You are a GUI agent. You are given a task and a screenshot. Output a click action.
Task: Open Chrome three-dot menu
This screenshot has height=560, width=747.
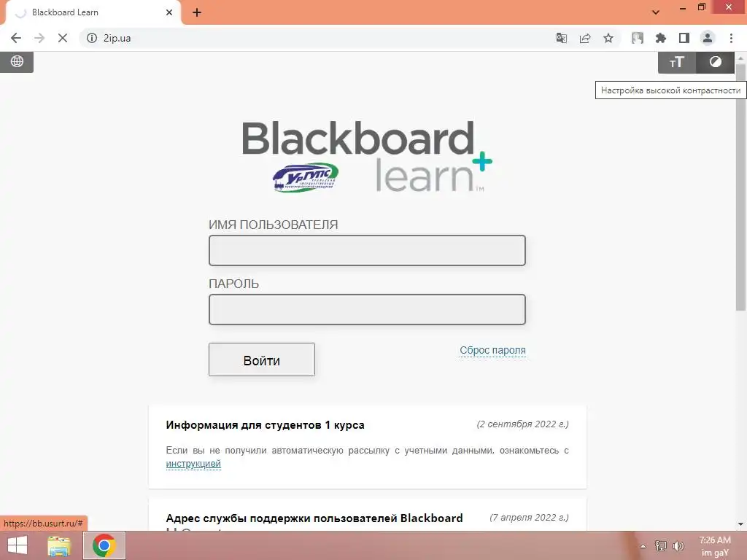731,38
